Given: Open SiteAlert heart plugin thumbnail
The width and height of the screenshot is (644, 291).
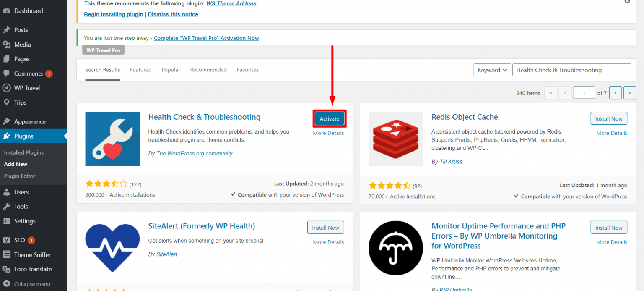Looking at the screenshot, I should (x=112, y=248).
